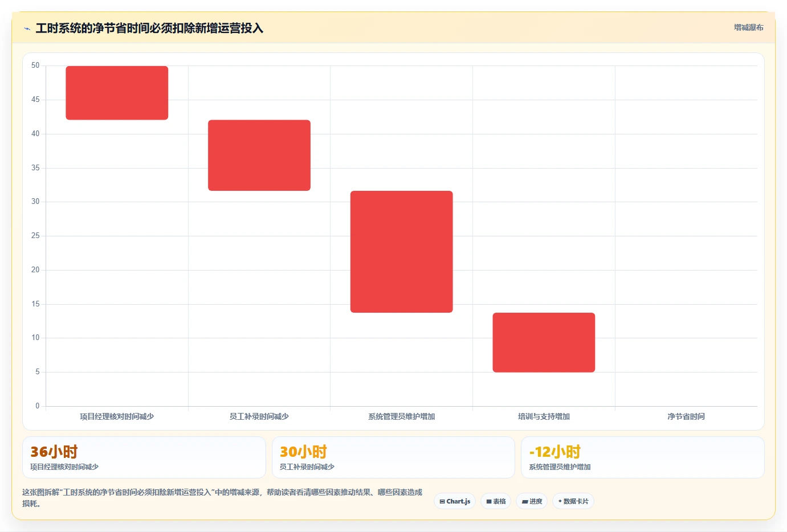This screenshot has height=532, width=787.
Task: Click the red bar for 员工补录时间减少
Action: tap(259, 155)
